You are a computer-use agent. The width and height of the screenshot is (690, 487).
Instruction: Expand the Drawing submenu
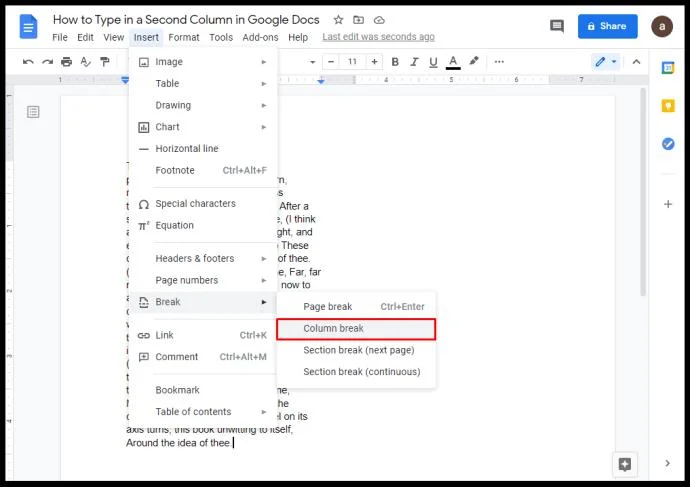[x=203, y=106]
